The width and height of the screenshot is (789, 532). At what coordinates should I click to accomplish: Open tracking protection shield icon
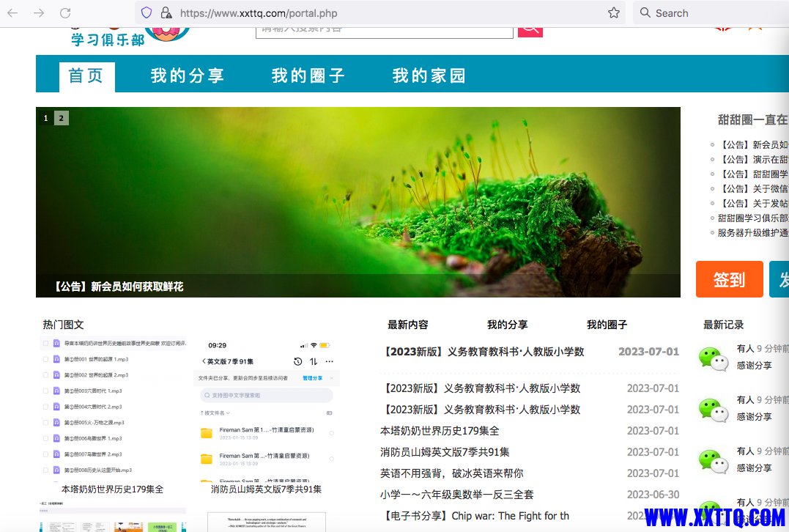pos(147,13)
